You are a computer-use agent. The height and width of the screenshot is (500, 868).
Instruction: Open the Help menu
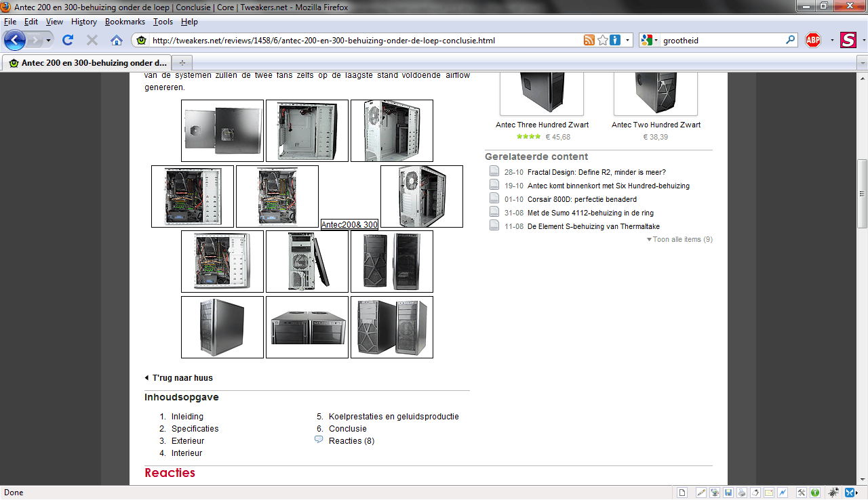189,22
